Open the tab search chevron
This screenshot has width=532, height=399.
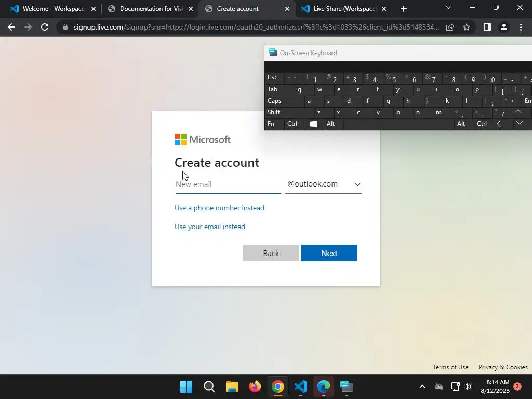pos(448,7)
